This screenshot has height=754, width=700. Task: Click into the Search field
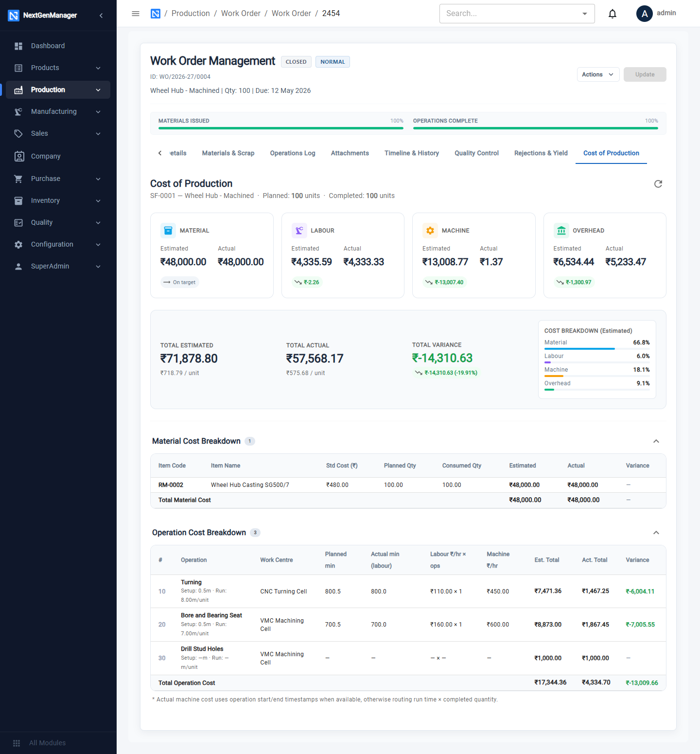tap(509, 14)
